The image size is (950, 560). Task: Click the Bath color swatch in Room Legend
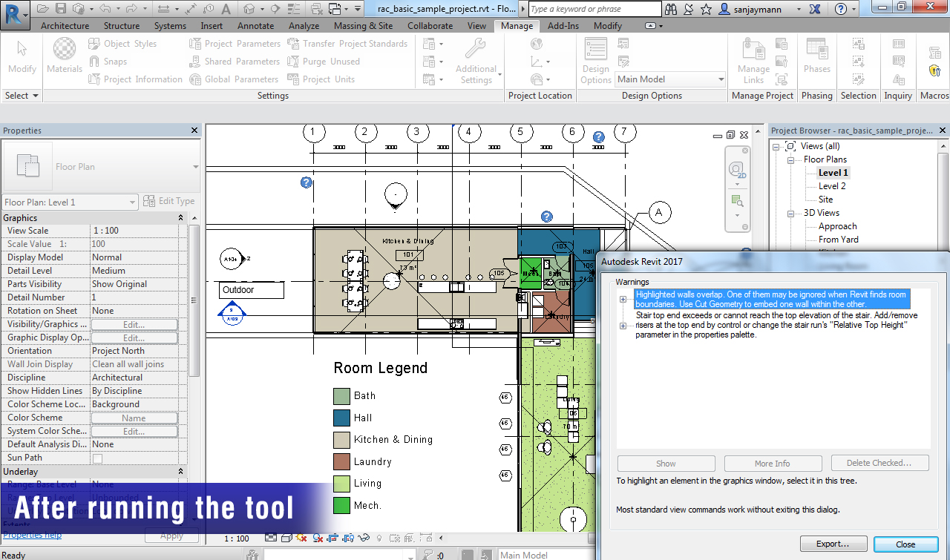tap(341, 396)
